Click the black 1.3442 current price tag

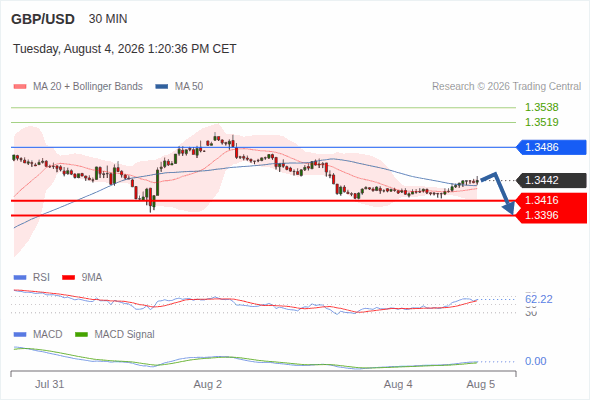click(551, 180)
